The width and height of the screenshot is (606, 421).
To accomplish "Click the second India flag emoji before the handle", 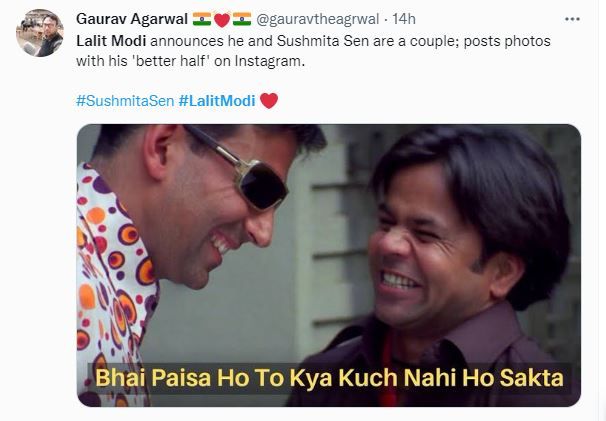I will (x=242, y=19).
